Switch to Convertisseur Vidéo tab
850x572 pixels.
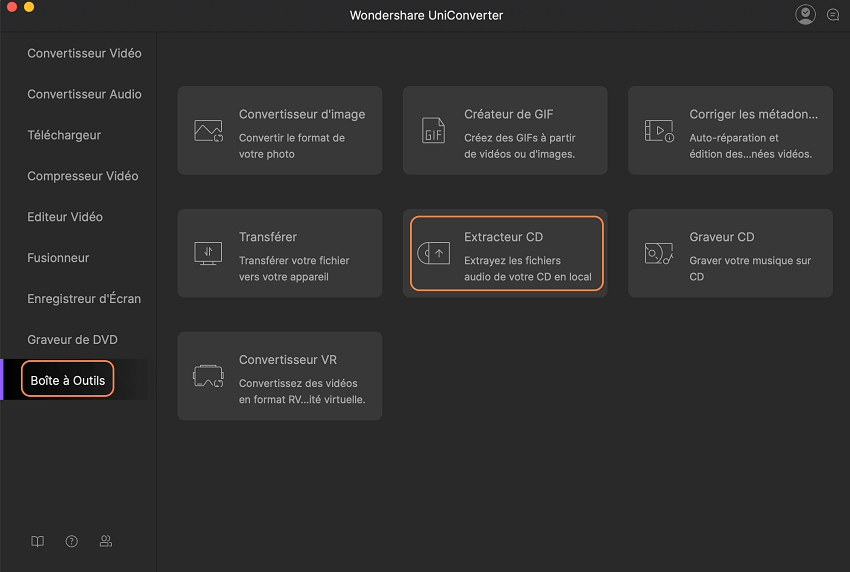84,53
